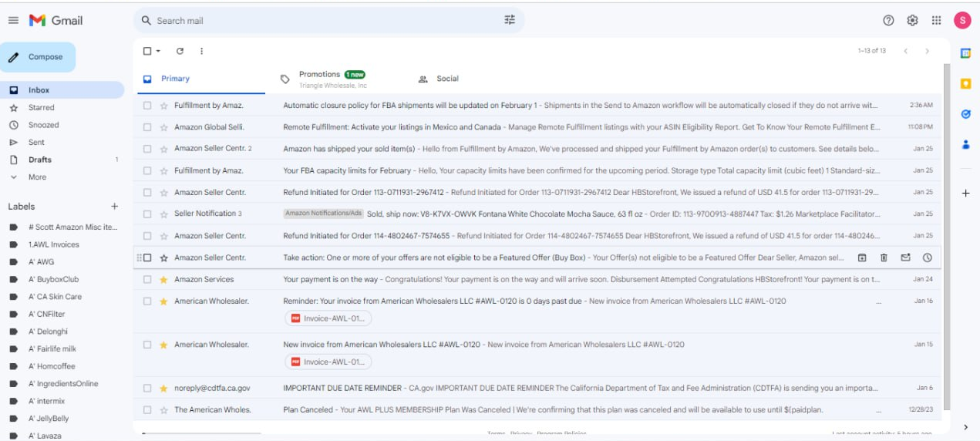This screenshot has width=980, height=441.
Task: Snooze the 'Take action' Featured Offer email
Action: click(x=927, y=258)
